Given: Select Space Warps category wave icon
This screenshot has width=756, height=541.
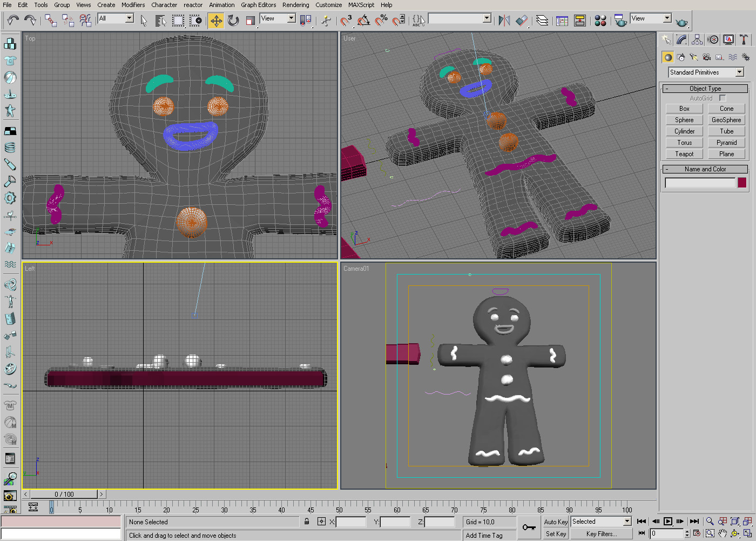Looking at the screenshot, I should [x=733, y=57].
